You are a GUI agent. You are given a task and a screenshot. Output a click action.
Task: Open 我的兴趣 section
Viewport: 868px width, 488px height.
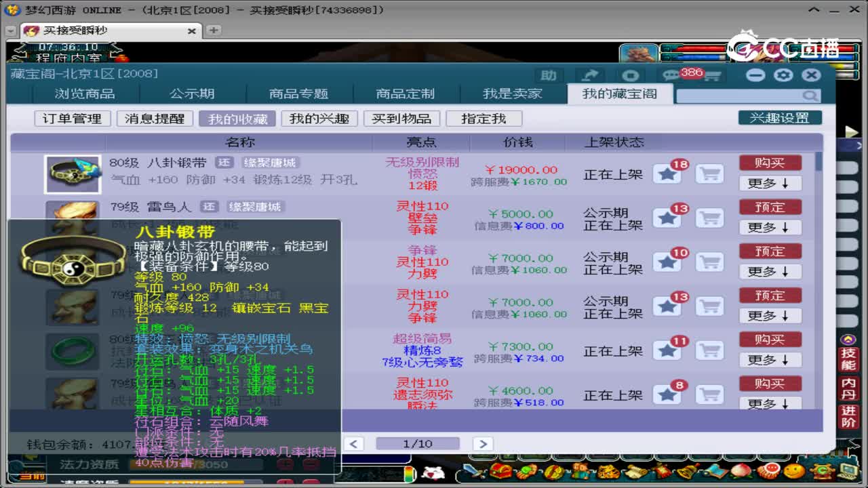pos(319,119)
